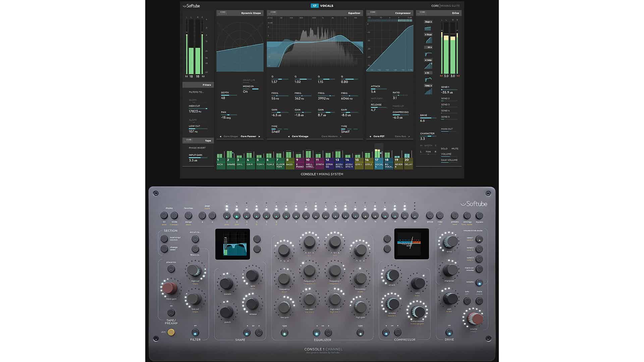Toggle the MUTE control
The height and width of the screenshot is (362, 644).
click(x=455, y=148)
